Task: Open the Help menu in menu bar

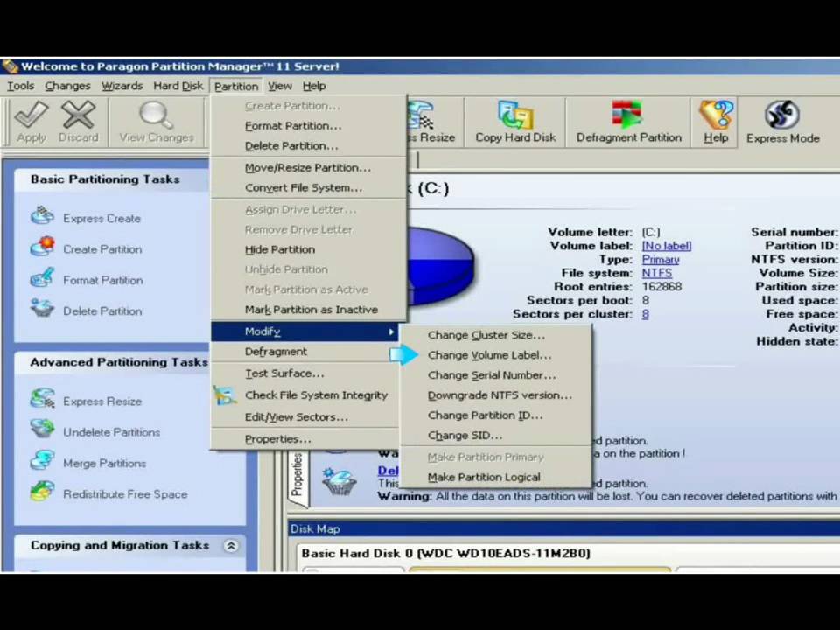Action: point(314,86)
